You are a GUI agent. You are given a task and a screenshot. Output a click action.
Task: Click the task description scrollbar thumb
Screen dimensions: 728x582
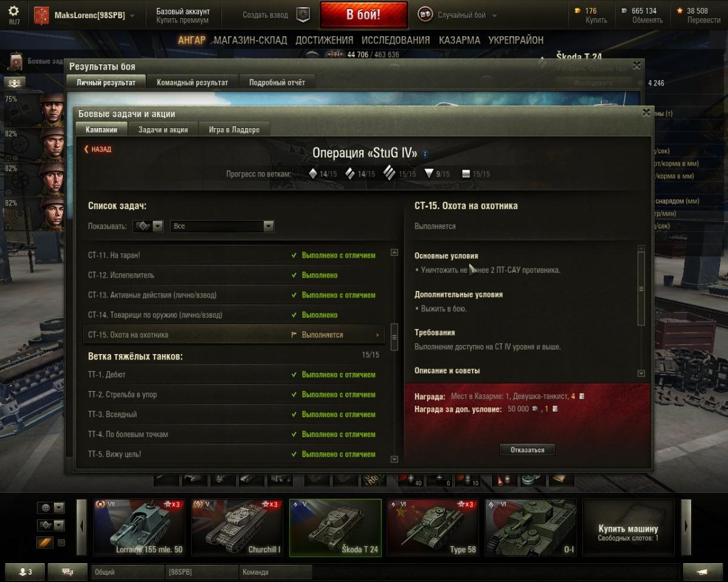pos(641,289)
